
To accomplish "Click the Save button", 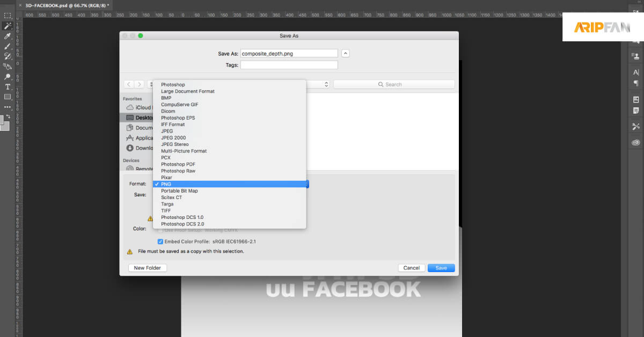I will (441, 268).
